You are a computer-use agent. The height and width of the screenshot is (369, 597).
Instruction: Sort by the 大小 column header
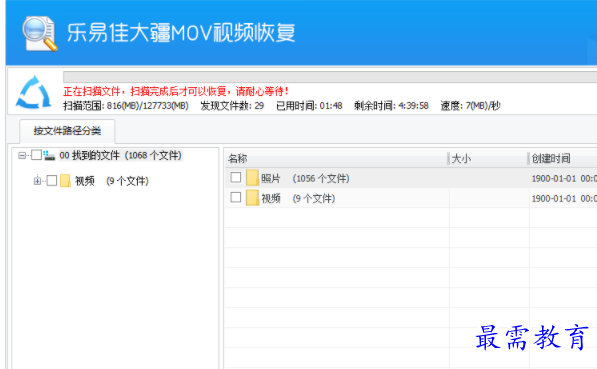(488, 158)
